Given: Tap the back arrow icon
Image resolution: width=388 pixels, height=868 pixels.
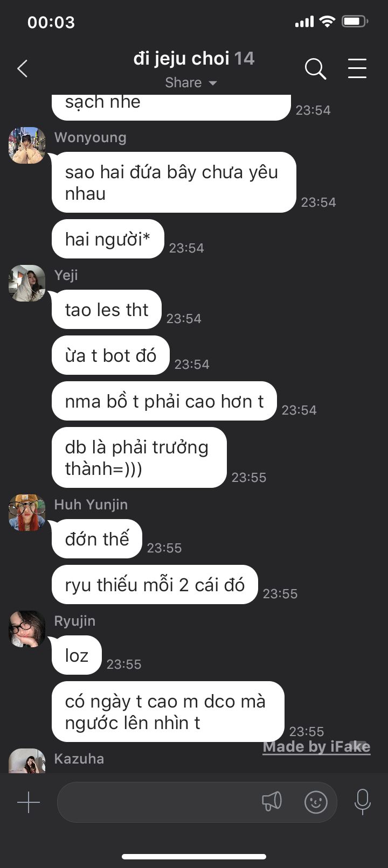Looking at the screenshot, I should tap(22, 69).
